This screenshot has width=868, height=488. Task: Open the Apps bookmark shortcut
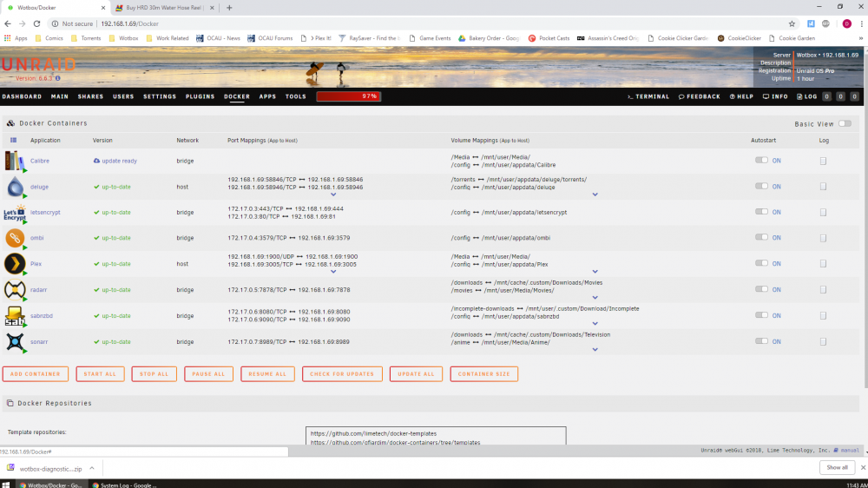pos(16,38)
